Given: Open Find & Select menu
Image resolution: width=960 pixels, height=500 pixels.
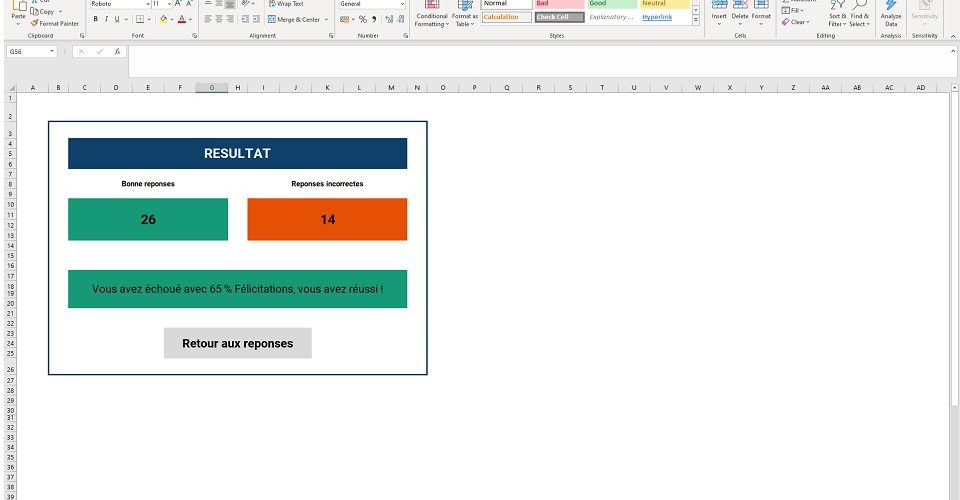Looking at the screenshot, I should click(859, 15).
